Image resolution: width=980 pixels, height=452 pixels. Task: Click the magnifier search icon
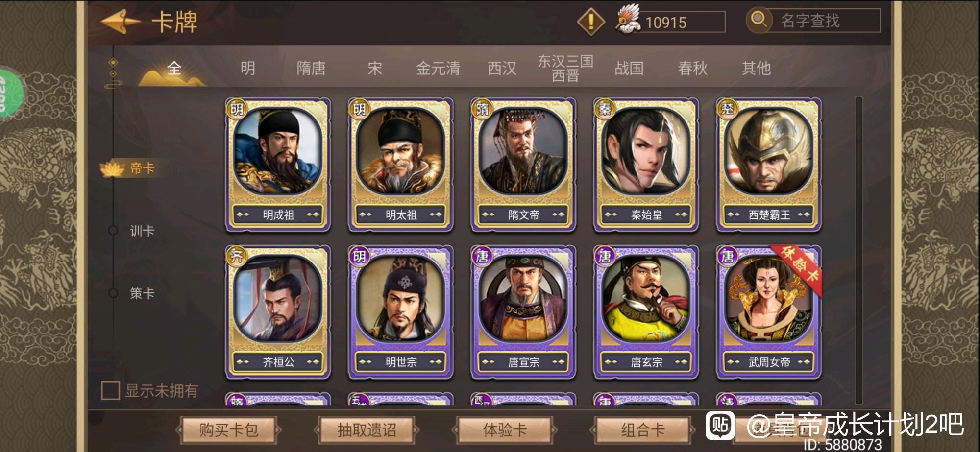(x=759, y=20)
